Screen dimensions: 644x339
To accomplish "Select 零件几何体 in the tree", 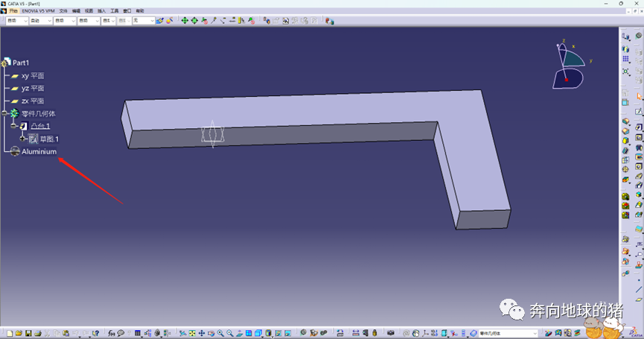I will [x=39, y=114].
